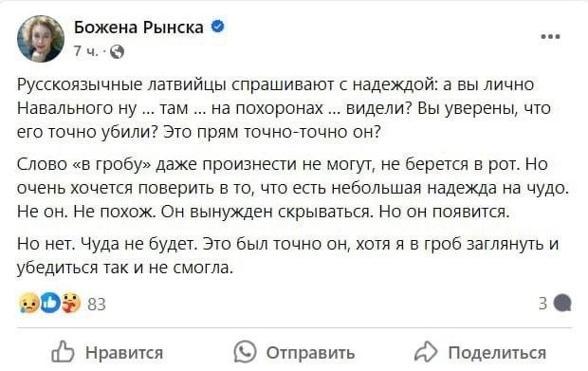Open Божена Рынска profile picture
Image resolution: width=588 pixels, height=371 pixels.
click(41, 39)
